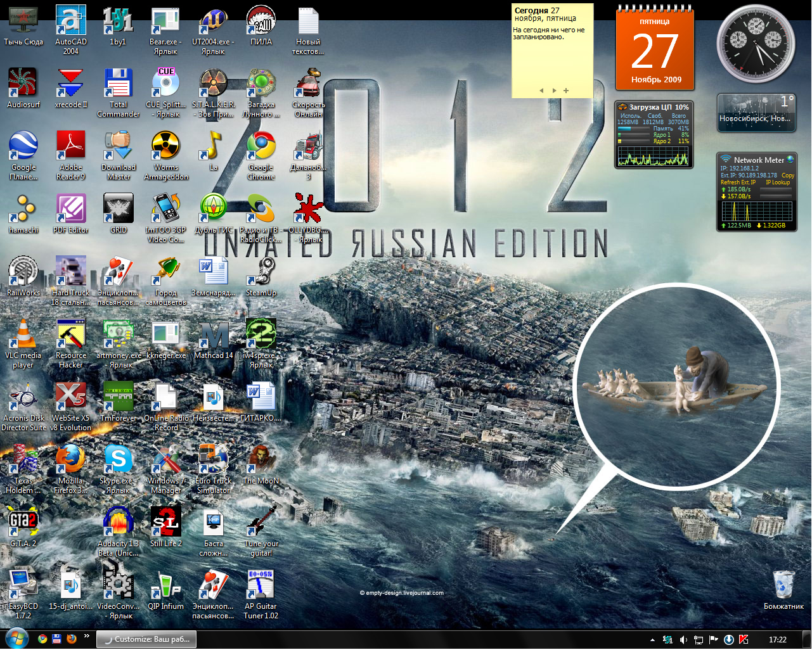The height and width of the screenshot is (650, 812).
Task: Click Refresh Ext. IP in Network Meter
Action: coord(738,182)
